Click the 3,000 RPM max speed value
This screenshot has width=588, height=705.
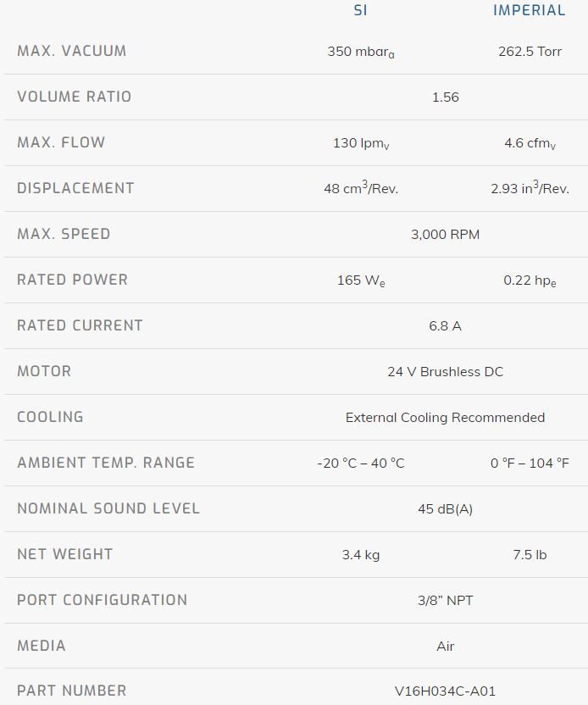coord(446,235)
